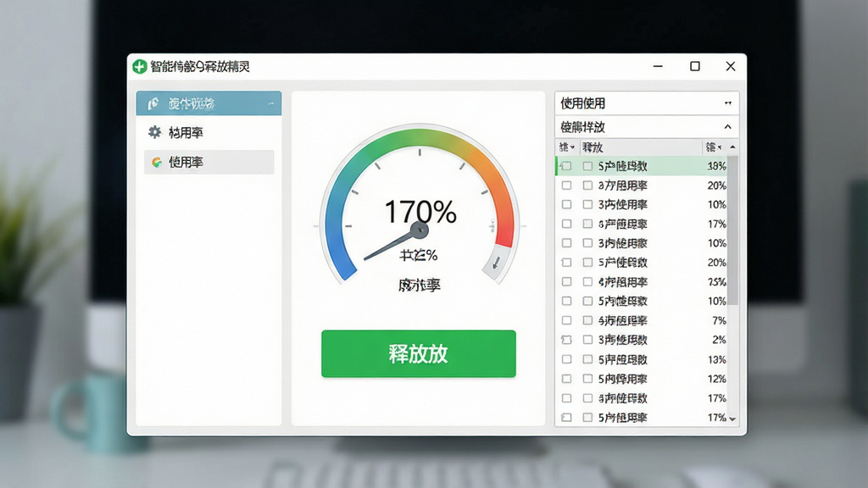Viewport: 868px width, 488px height.
Task: Click the green plus app logo in title bar
Action: click(140, 66)
